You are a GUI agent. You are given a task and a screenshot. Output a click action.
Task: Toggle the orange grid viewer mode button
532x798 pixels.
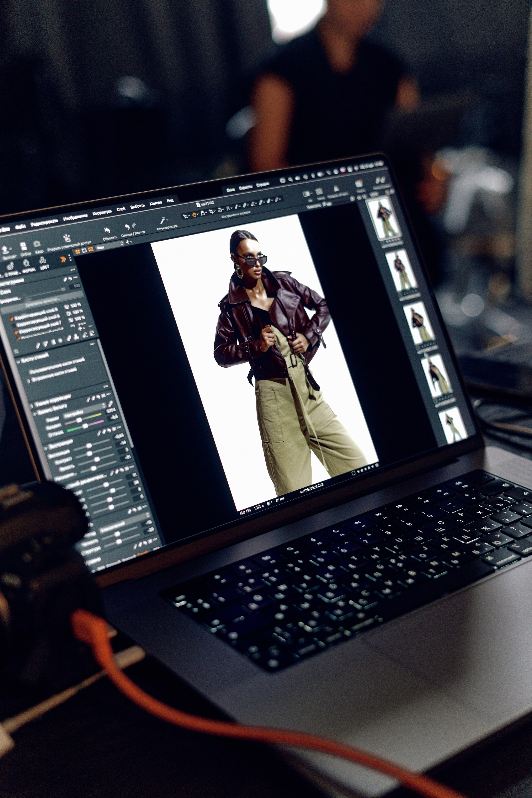pos(78,251)
